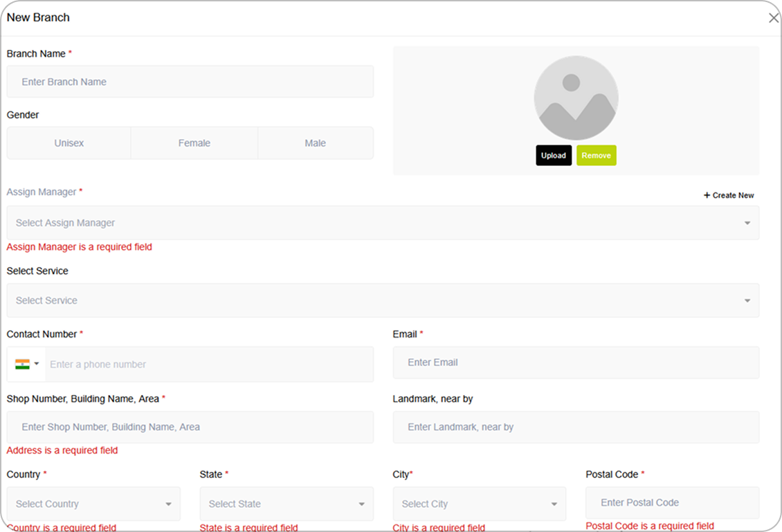Viewport: 782px width, 532px height.
Task: Open the Select State dropdown
Action: pos(287,504)
